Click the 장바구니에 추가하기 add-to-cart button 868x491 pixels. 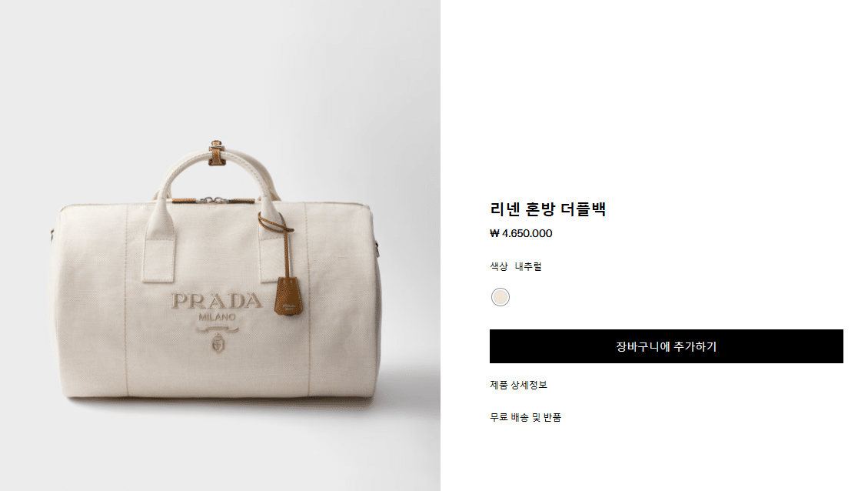coord(666,346)
